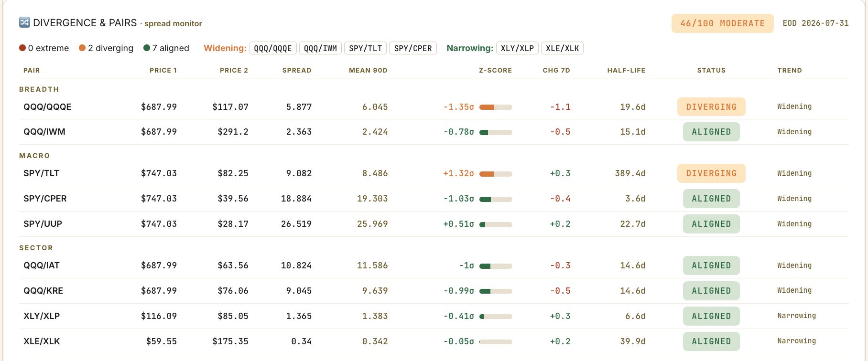This screenshot has width=868, height=361.
Task: Click the -1.1 change 7D value
Action: 560,107
